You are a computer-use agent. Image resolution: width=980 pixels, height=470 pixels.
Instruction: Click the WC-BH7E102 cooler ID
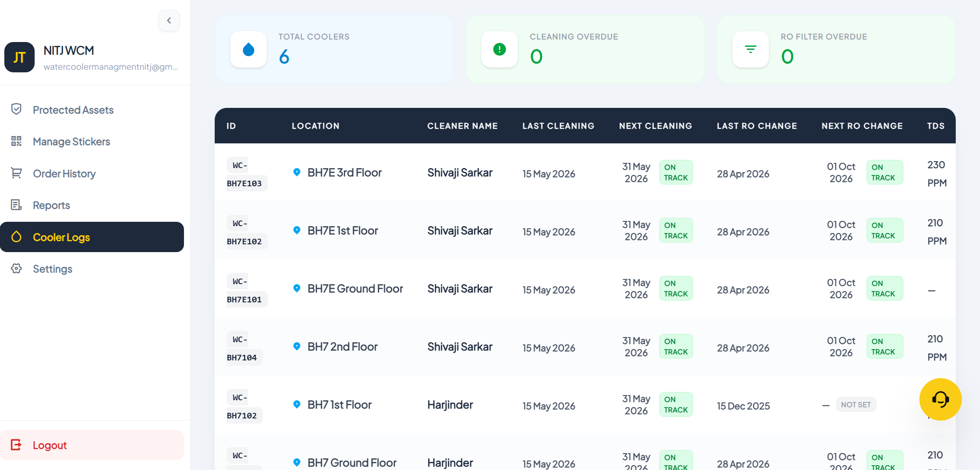(247, 232)
